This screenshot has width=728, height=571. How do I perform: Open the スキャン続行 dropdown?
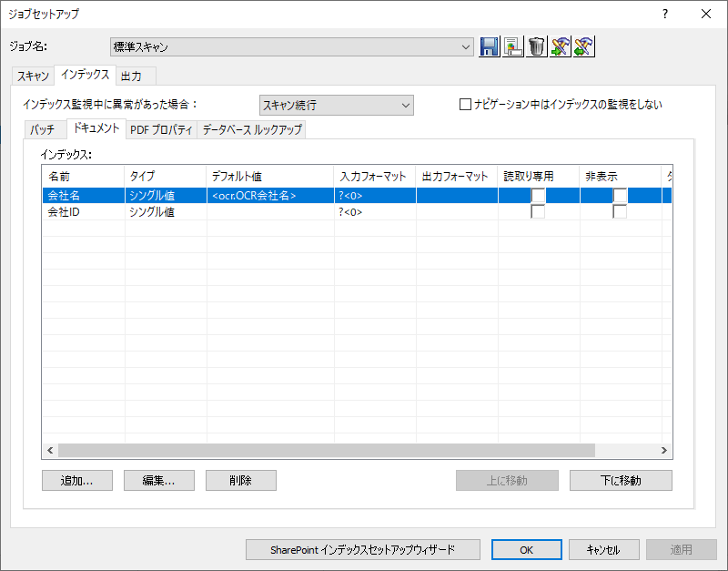click(337, 105)
